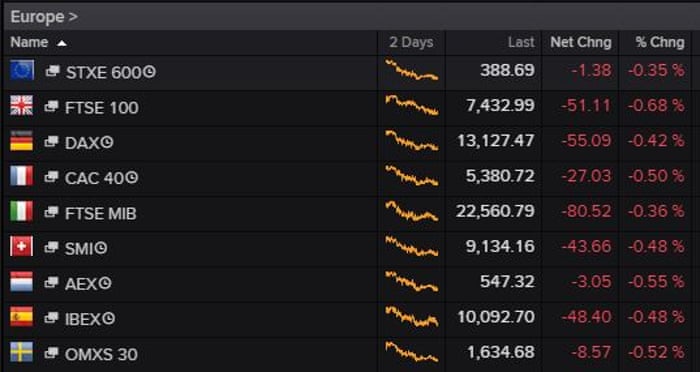Sort by the Last column header
Viewport: 700px width, 372px height.
pos(521,42)
